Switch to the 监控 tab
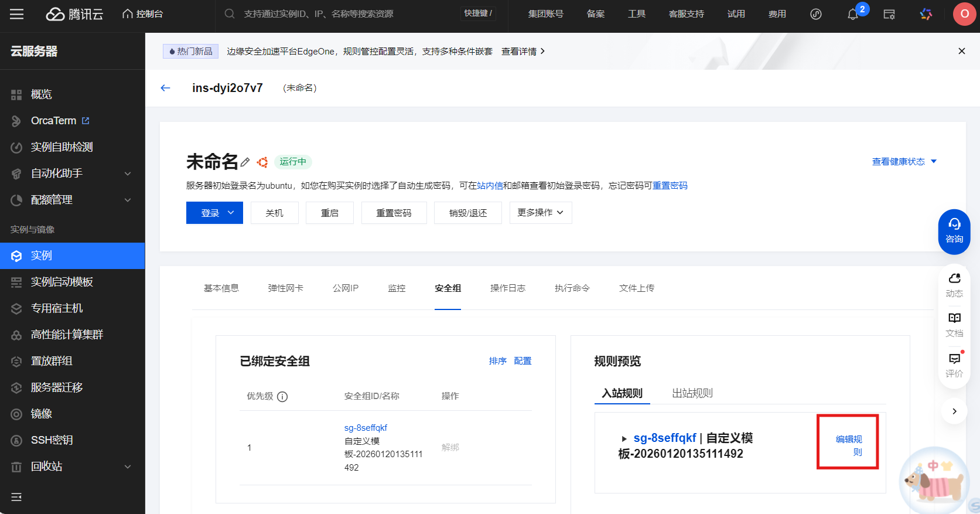Screen dimensions: 980x514 click(397, 288)
